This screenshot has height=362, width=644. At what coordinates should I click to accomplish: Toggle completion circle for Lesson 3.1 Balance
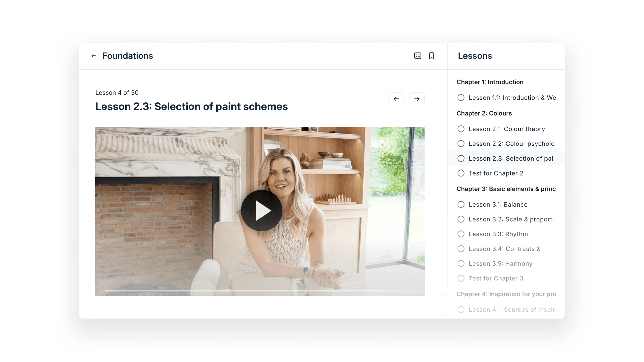click(x=461, y=205)
